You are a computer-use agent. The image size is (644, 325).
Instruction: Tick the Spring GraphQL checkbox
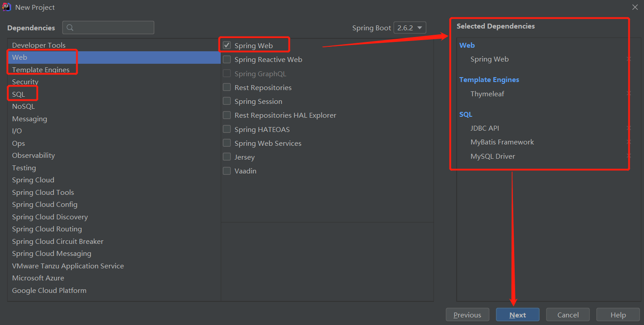(x=227, y=74)
